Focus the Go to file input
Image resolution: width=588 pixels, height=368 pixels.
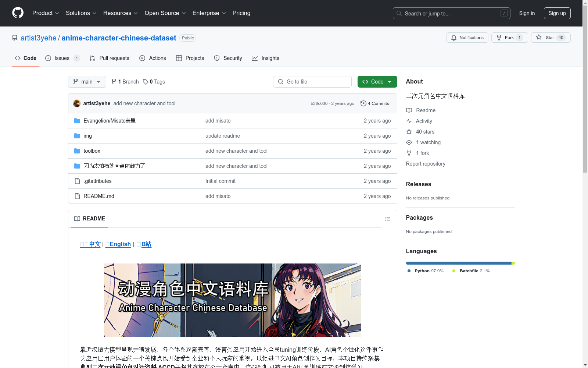(x=312, y=82)
